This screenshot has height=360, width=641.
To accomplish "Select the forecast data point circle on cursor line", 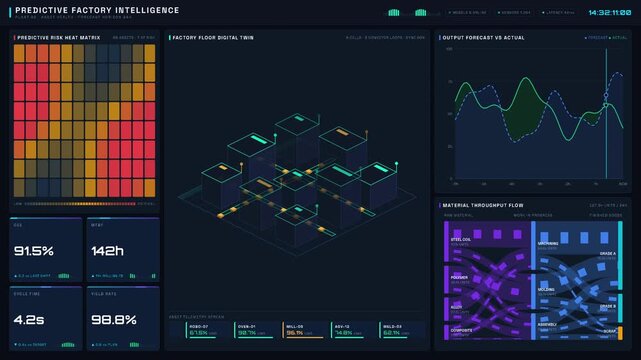I will (x=606, y=95).
